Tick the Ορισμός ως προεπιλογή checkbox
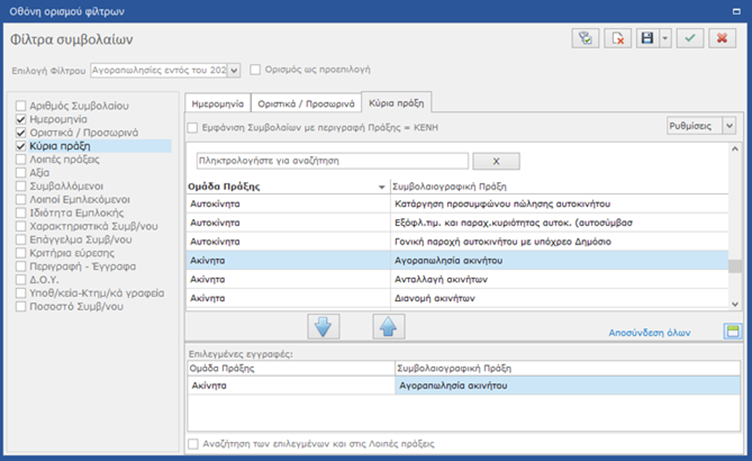The width and height of the screenshot is (752, 461). coord(255,70)
